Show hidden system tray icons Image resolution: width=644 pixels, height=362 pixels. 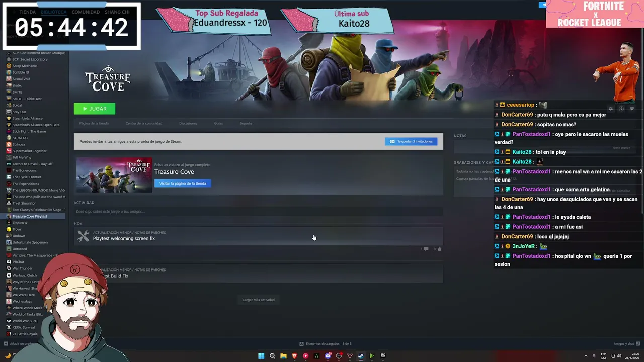click(586, 356)
